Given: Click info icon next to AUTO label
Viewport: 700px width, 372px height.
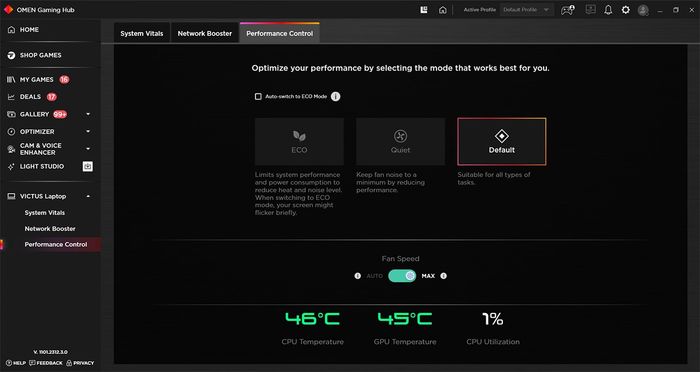Looking at the screenshot, I should click(358, 276).
